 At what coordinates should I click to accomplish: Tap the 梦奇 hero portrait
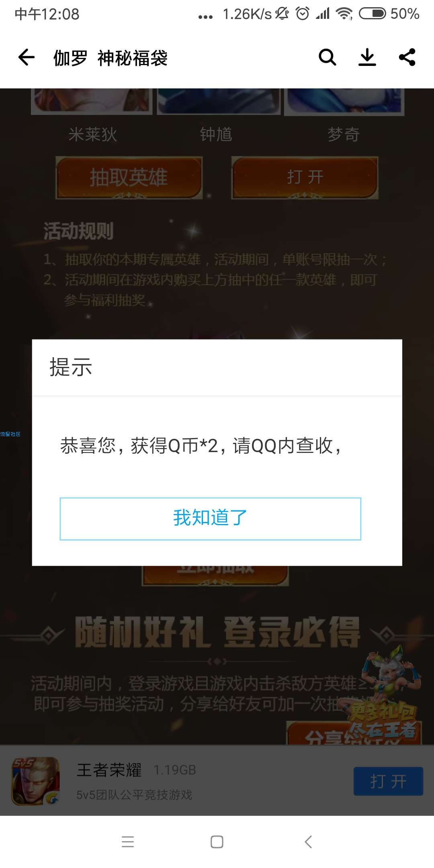point(344,102)
